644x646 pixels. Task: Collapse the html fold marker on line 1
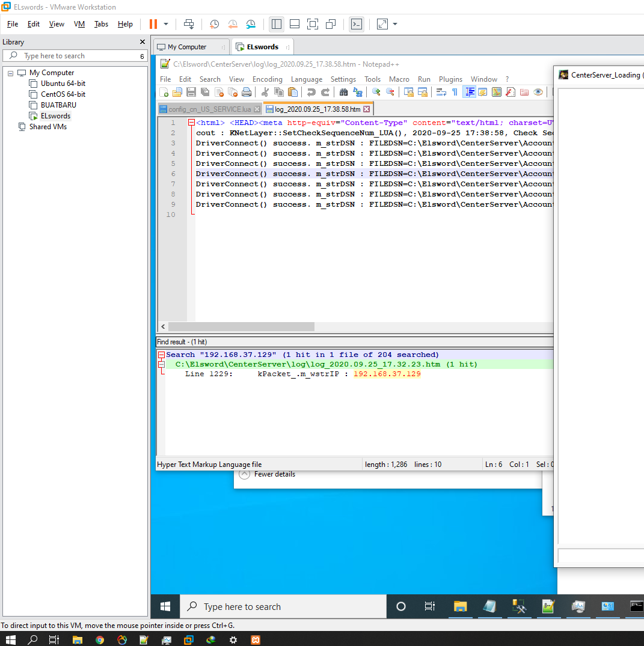click(191, 123)
